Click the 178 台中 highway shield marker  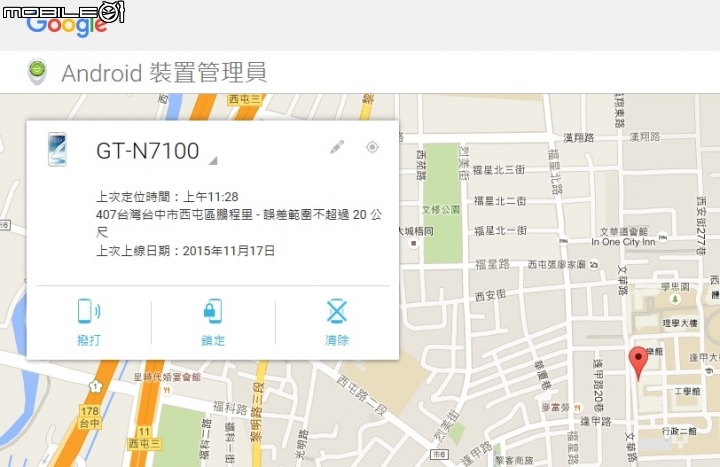(x=90, y=417)
